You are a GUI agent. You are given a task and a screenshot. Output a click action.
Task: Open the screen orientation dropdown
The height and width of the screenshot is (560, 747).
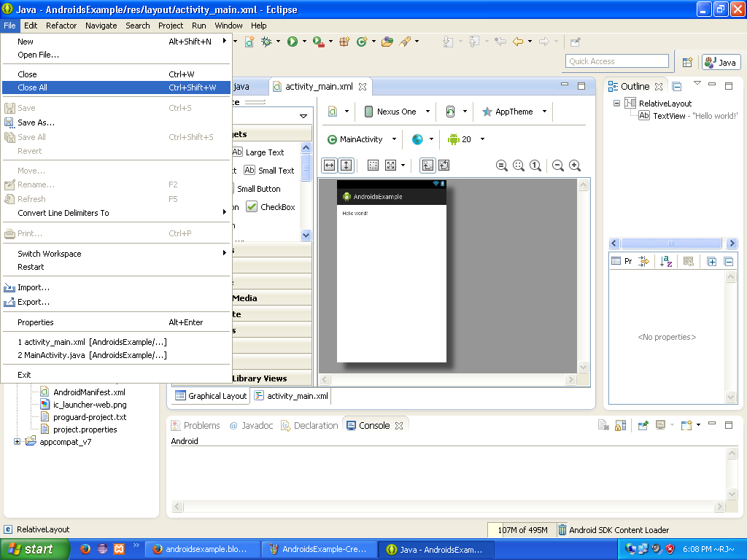[465, 112]
